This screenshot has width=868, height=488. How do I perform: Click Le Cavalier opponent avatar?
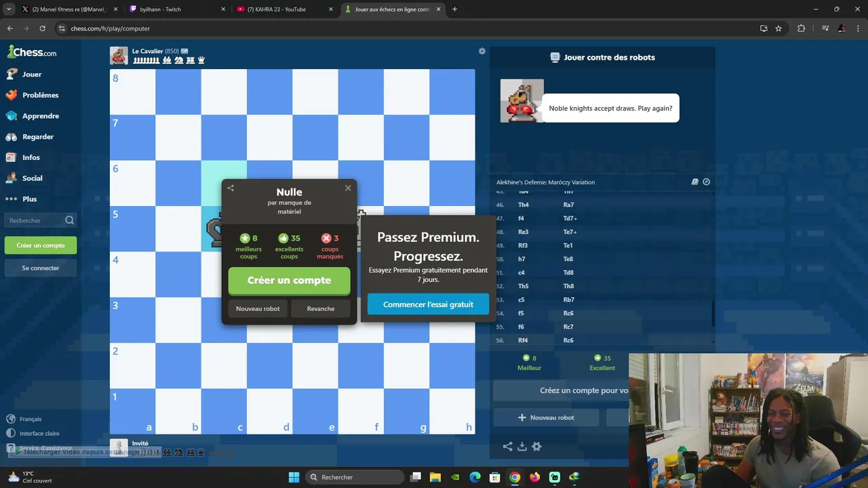(x=119, y=56)
